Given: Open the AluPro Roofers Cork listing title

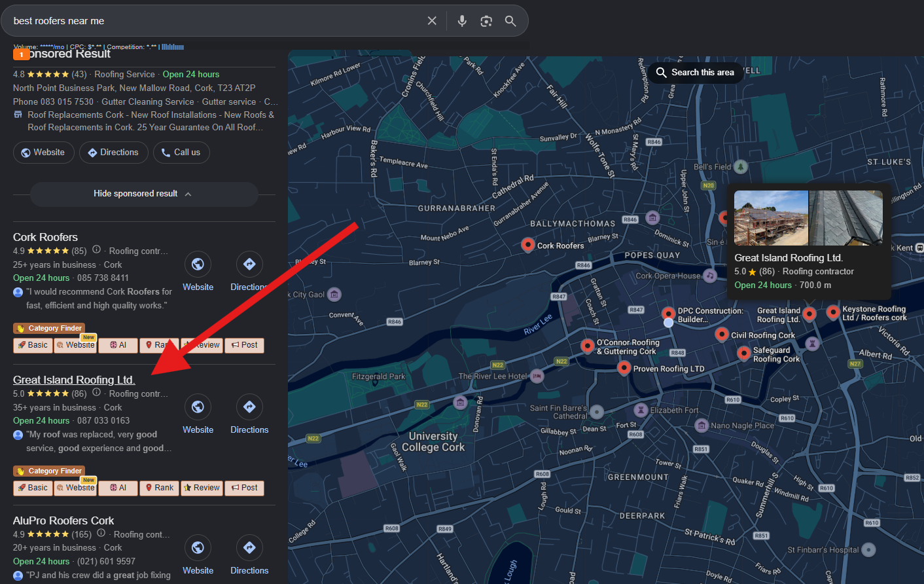Looking at the screenshot, I should [63, 520].
